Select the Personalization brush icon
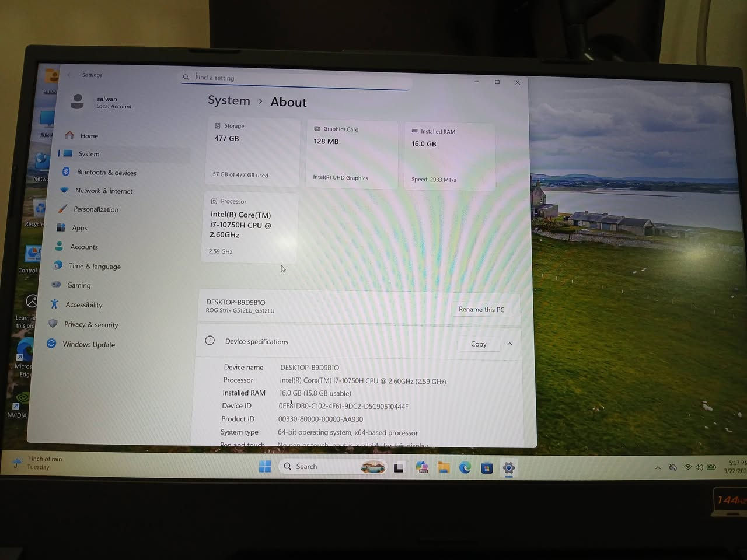Viewport: 747px width, 560px height. pyautogui.click(x=62, y=209)
